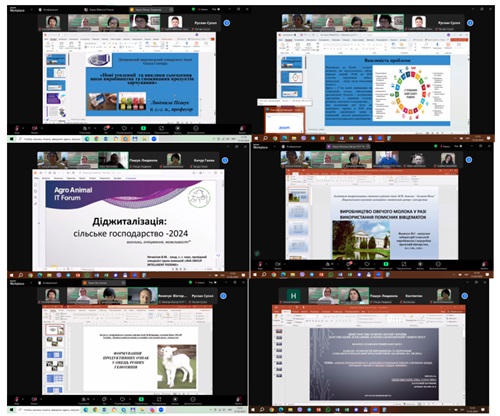Screen dimensions: 500x416
Task: Click green Share Screen in bottom-left Zoom window
Action: pos(141,399)
